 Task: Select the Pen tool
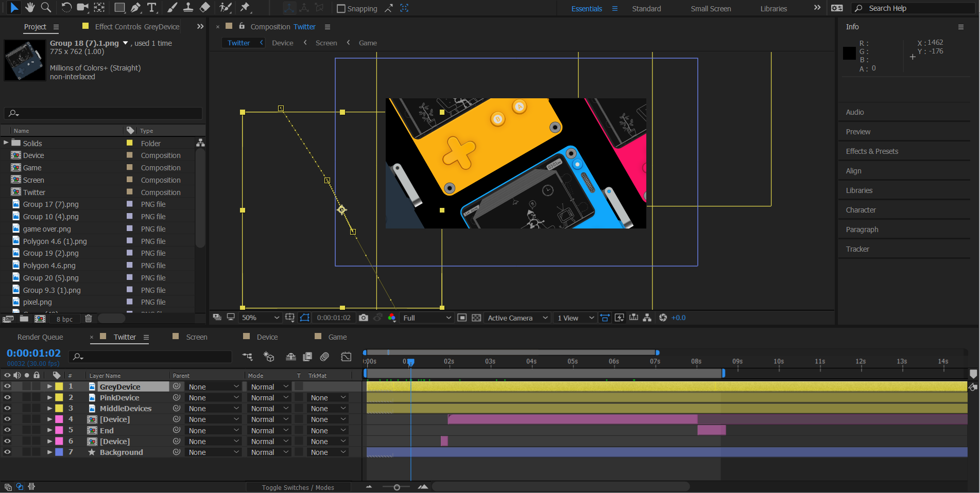coord(135,7)
